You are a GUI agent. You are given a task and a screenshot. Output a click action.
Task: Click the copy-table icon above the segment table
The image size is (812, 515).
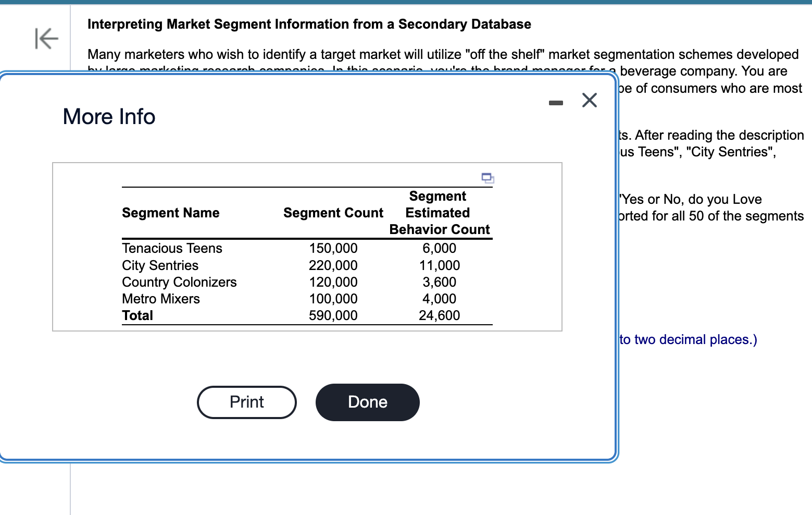[488, 178]
